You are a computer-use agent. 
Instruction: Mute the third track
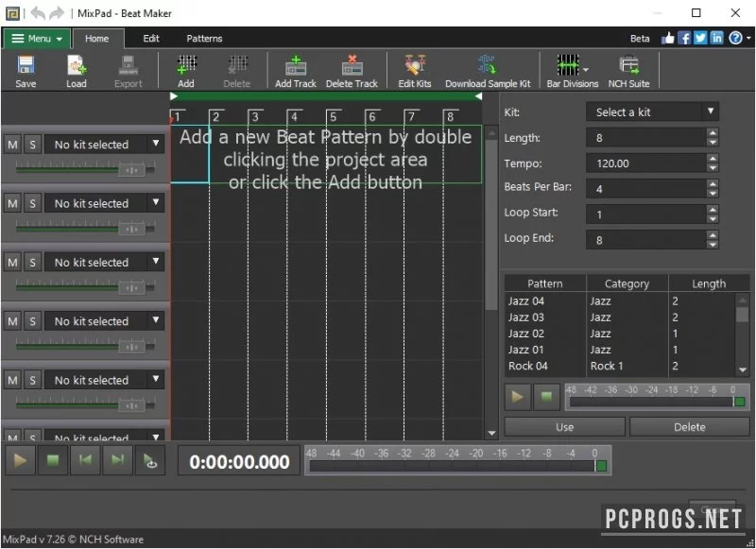click(x=12, y=262)
